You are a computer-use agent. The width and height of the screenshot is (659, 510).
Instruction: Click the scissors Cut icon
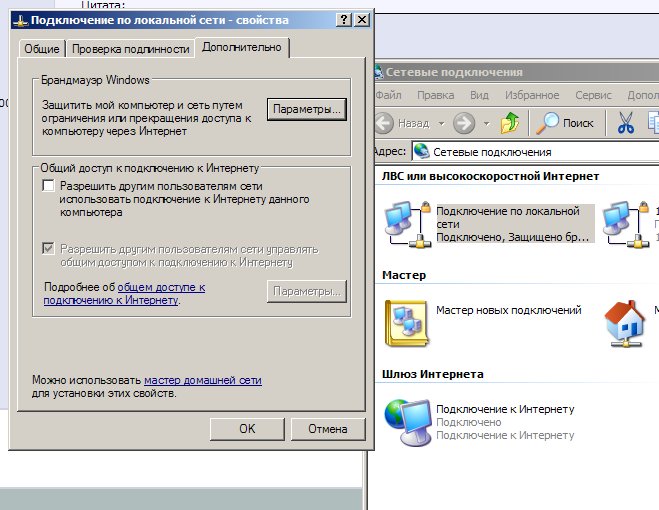[626, 123]
